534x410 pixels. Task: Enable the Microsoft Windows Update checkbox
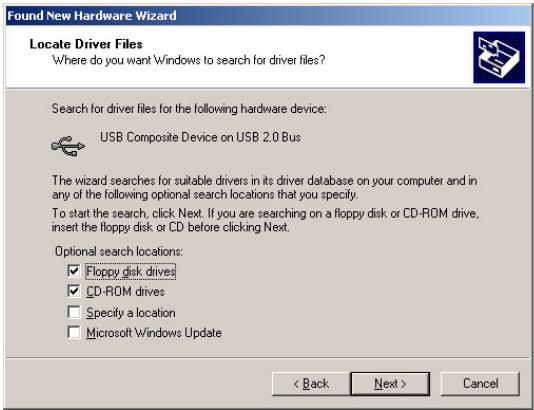point(74,332)
